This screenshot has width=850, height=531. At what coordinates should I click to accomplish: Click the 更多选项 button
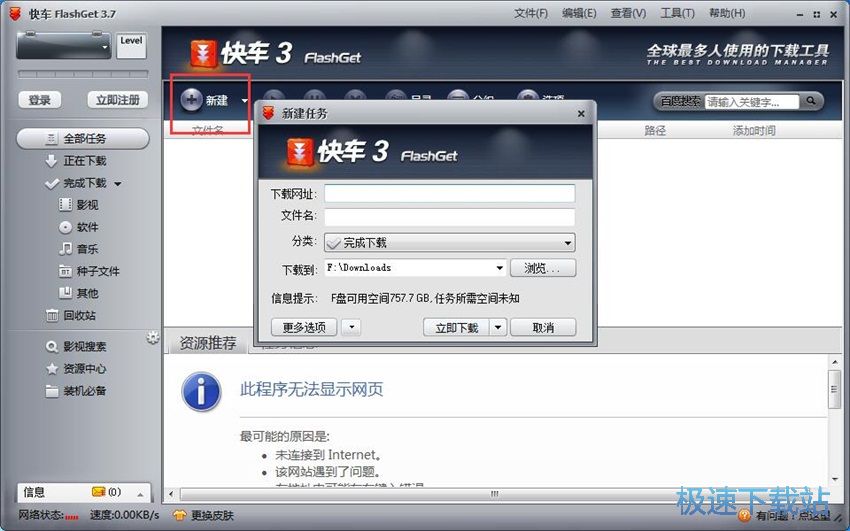coord(304,327)
